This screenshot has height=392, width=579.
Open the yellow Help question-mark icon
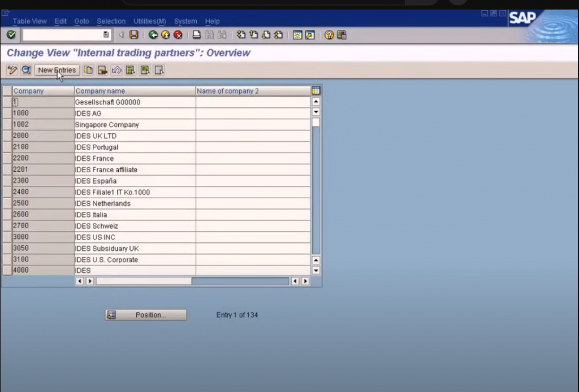click(x=329, y=34)
